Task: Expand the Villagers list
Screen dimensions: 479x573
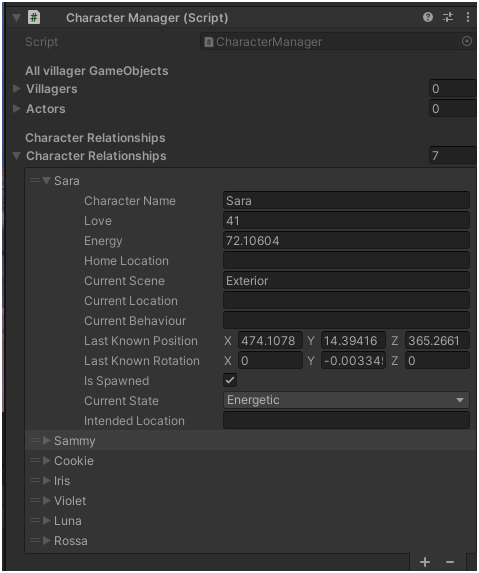Action: pos(16,88)
